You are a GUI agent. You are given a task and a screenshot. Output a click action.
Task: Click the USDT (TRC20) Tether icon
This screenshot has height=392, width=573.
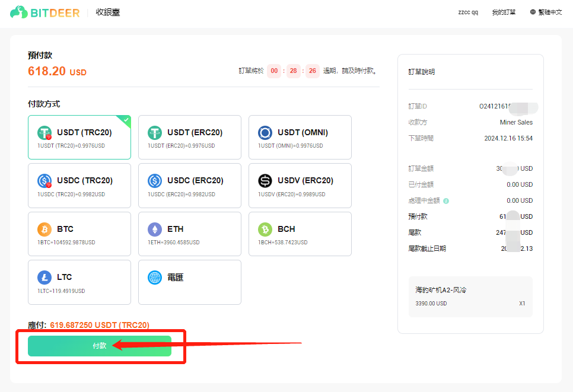[x=44, y=133]
